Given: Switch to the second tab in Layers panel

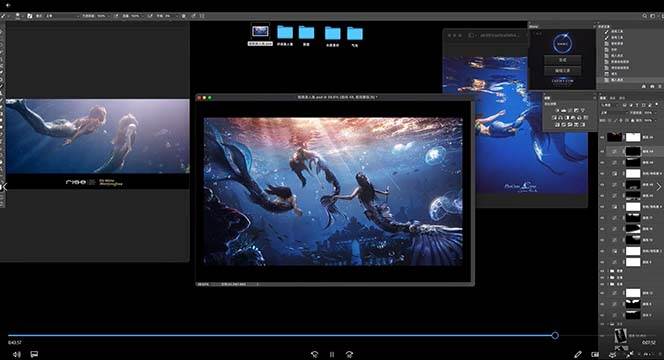Looking at the screenshot, I should (613, 98).
